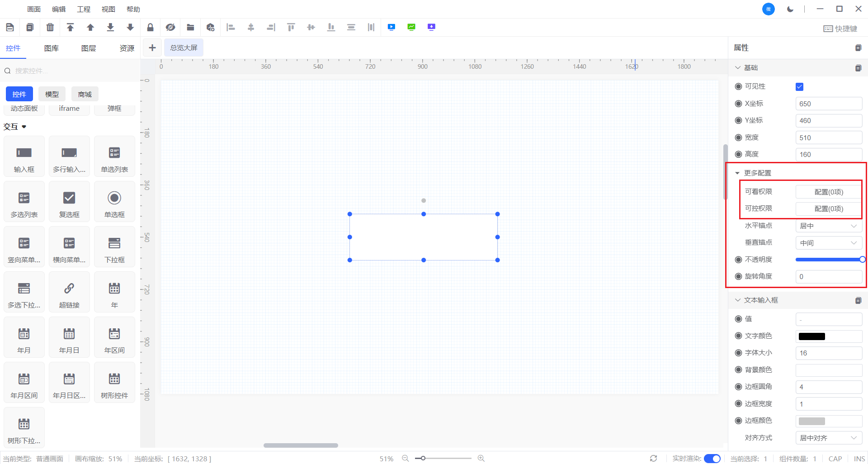Select the 下拉框 dropdown control
This screenshot has width=868, height=464.
click(x=114, y=247)
